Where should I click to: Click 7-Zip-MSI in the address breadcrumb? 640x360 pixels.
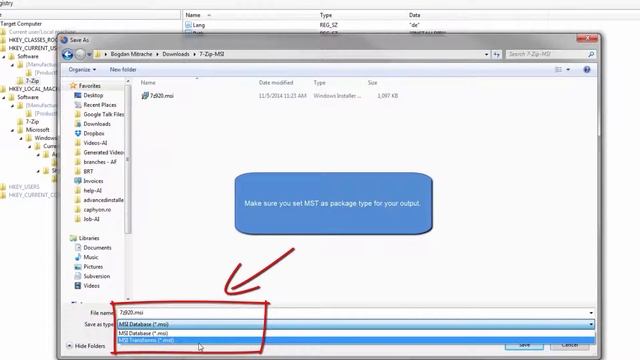click(211, 54)
